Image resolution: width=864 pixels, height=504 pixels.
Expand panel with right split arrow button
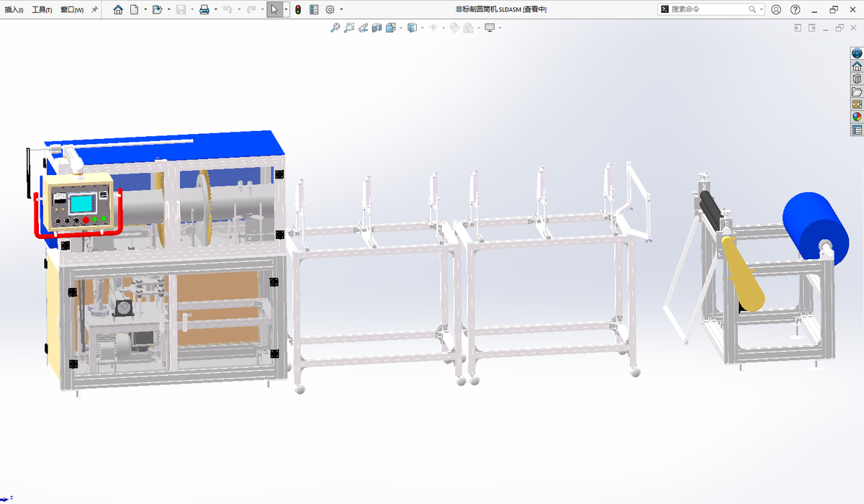[812, 28]
